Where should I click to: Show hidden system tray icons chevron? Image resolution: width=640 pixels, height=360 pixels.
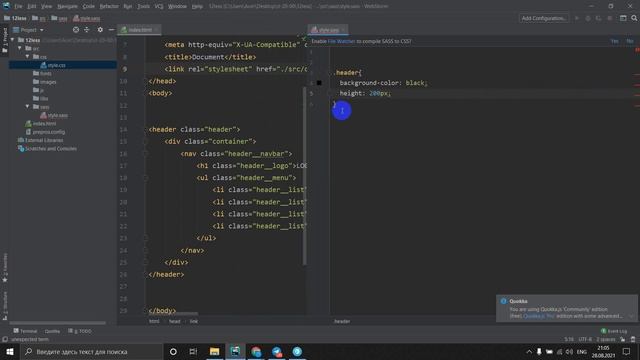[x=529, y=351]
